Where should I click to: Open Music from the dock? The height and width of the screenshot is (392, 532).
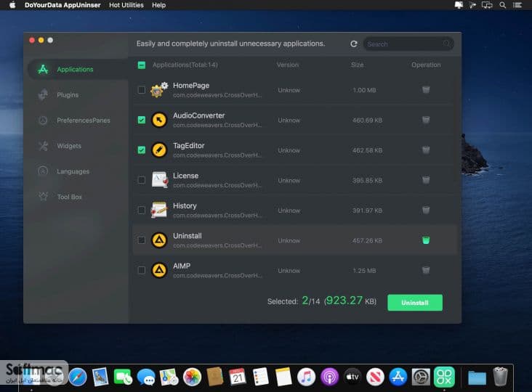[306, 377]
